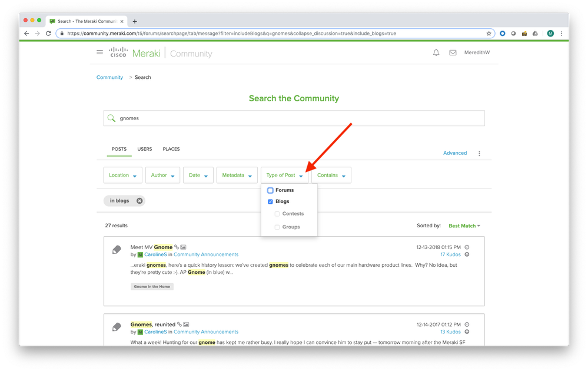The height and width of the screenshot is (371, 588).
Task: Uncheck the Blogs checkbox
Action: pyautogui.click(x=271, y=201)
